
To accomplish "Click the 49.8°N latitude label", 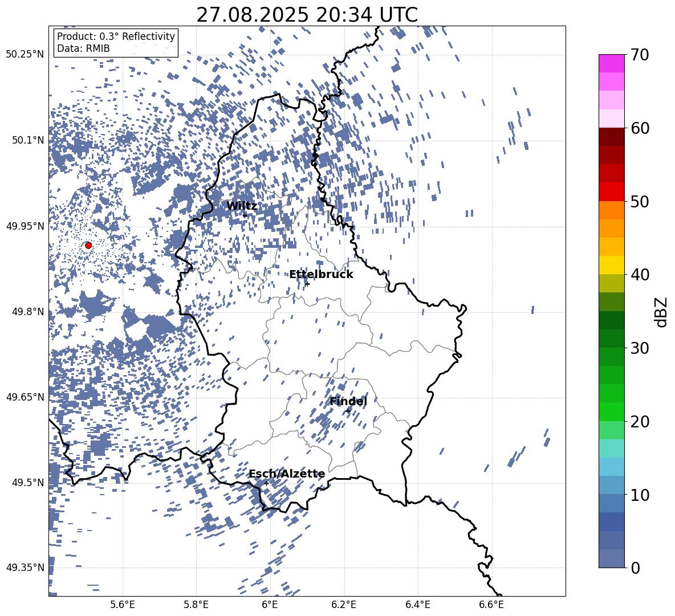I will (x=29, y=312).
